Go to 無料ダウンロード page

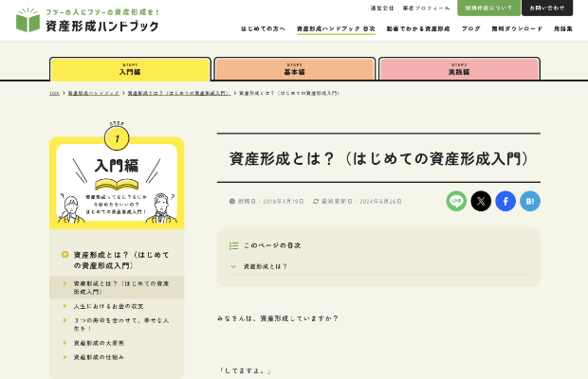[517, 29]
